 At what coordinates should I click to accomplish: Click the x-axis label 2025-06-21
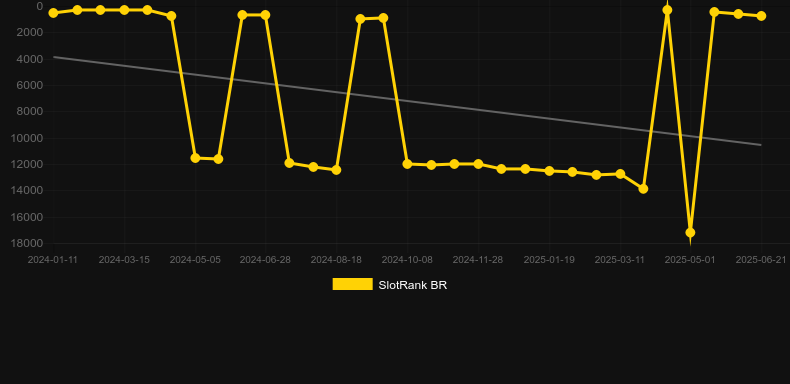click(x=761, y=260)
